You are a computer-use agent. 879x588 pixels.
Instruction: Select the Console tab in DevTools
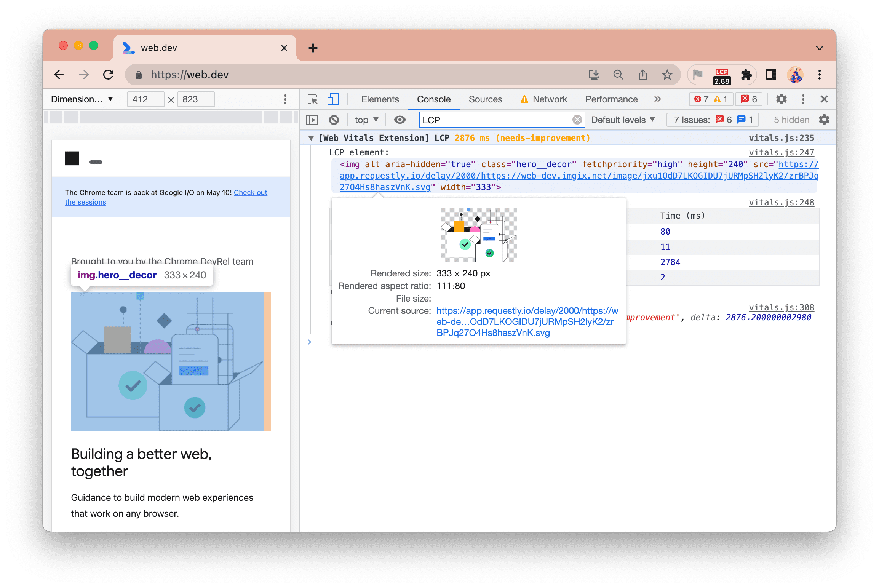tap(433, 100)
